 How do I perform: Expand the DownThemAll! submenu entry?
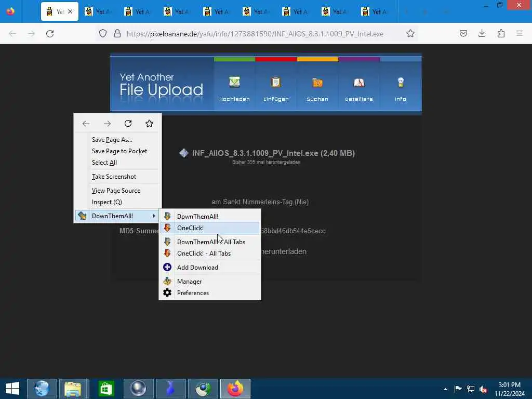pyautogui.click(x=117, y=216)
